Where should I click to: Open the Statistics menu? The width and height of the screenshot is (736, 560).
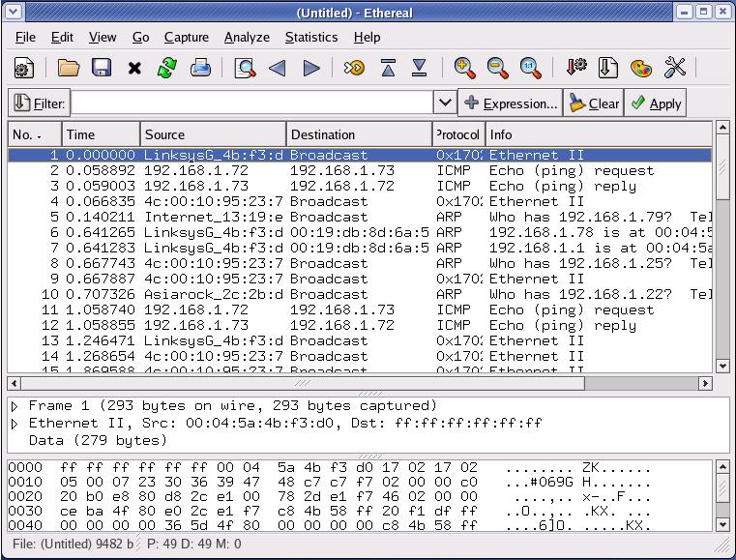pos(311,37)
